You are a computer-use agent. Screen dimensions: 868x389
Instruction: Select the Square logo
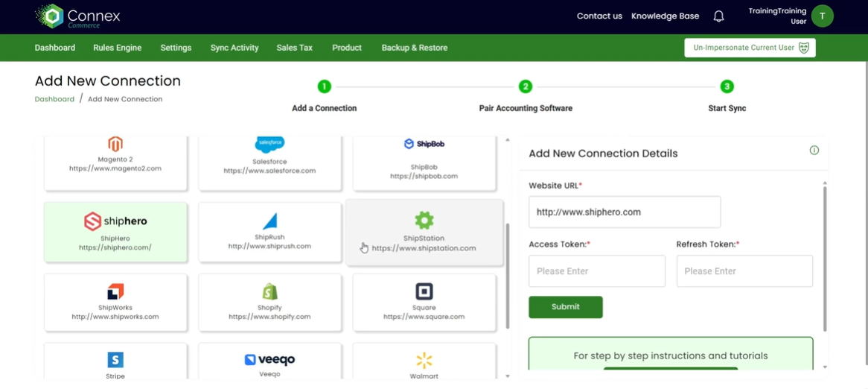(424, 291)
